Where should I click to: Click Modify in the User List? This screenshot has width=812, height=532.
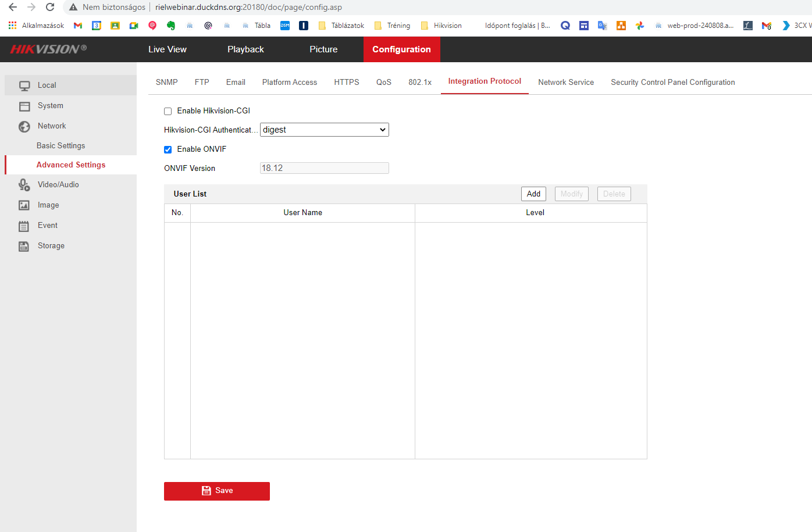[x=572, y=194]
